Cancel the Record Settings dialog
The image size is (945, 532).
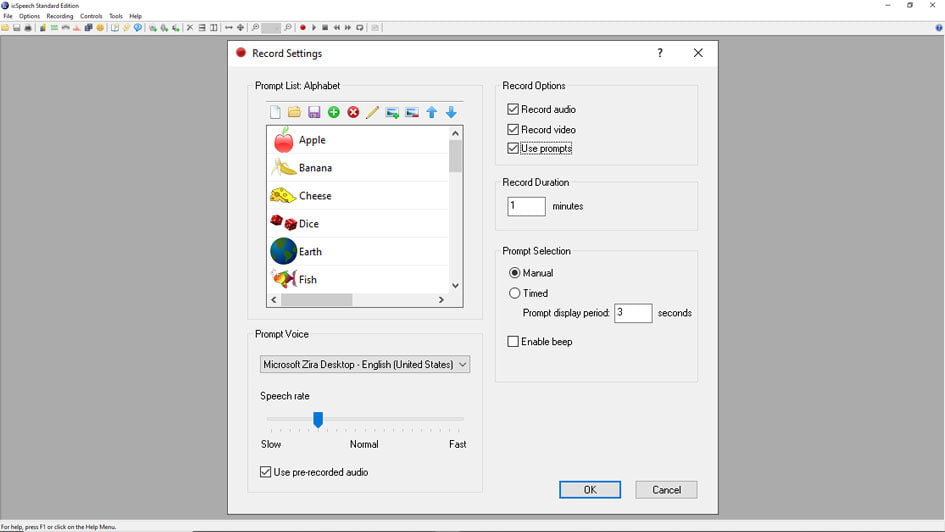coord(666,490)
